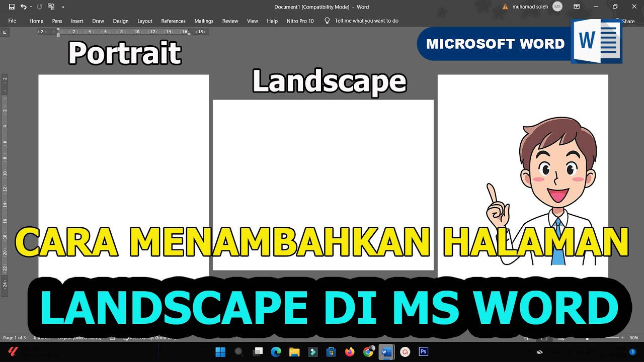Click the blue notification badge in tray

coord(632,352)
